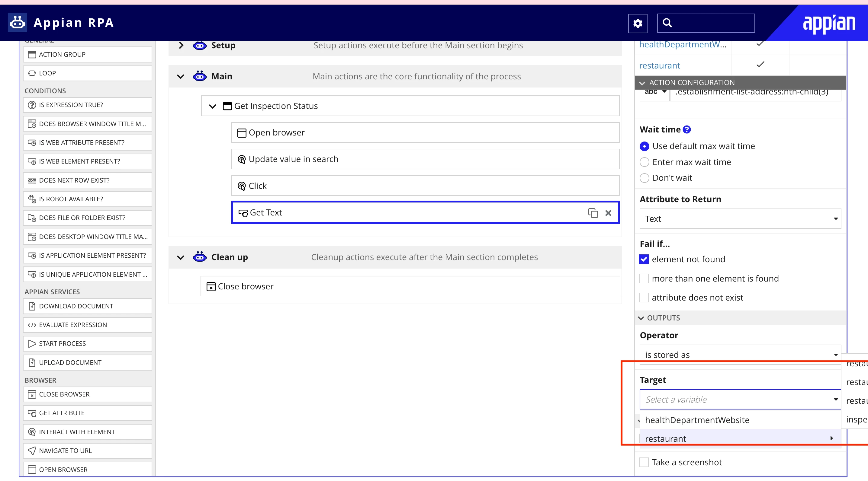Viewport: 868px width, 481px height.
Task: Duplicate the Get Text action
Action: (593, 213)
